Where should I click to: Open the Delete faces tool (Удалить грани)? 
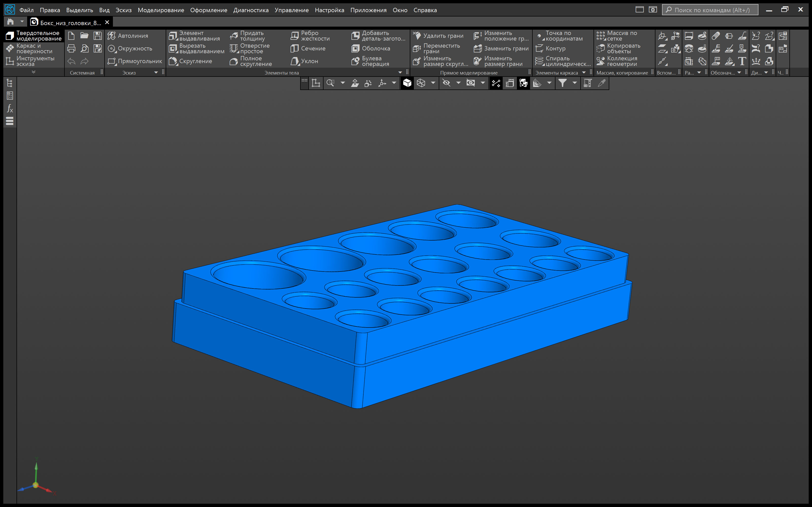(438, 36)
